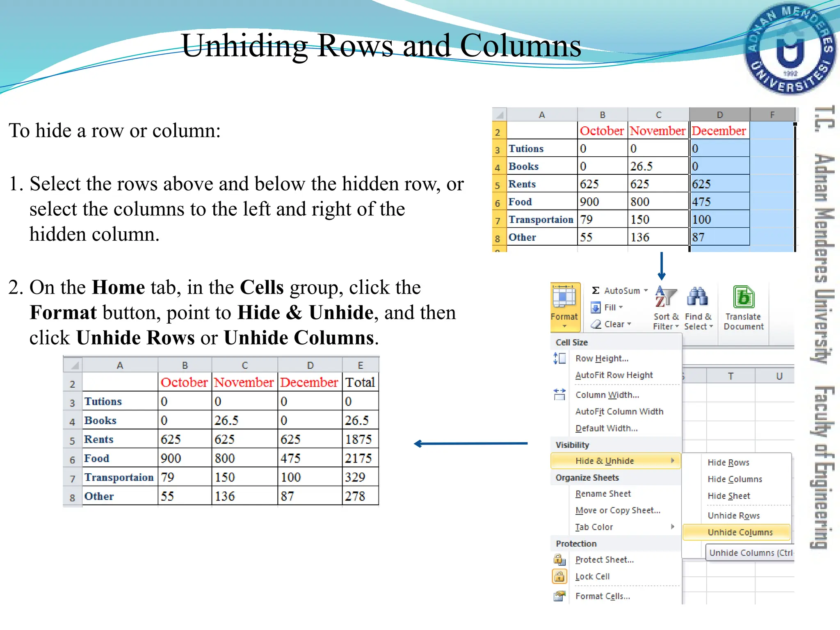Click the cell containing 329
Screen dimensions: 840x630
(361, 477)
